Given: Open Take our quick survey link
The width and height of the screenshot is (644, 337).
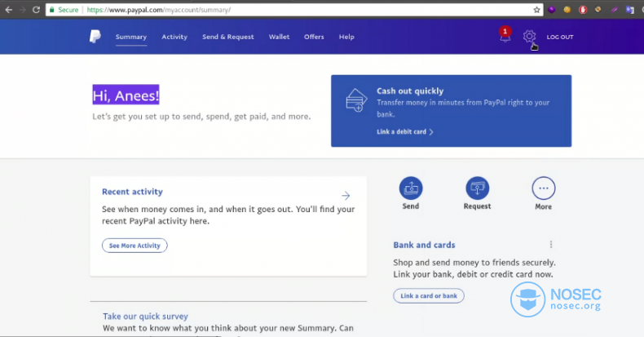Looking at the screenshot, I should (145, 317).
